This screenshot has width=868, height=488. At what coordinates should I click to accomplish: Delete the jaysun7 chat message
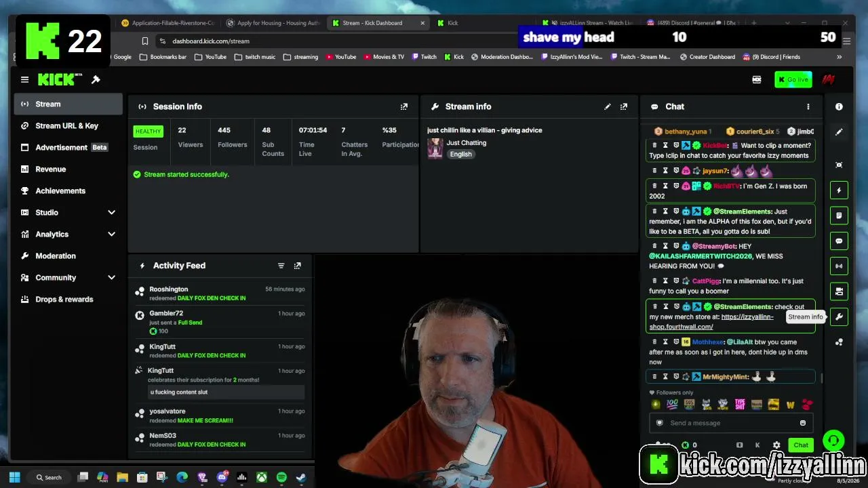[654, 171]
